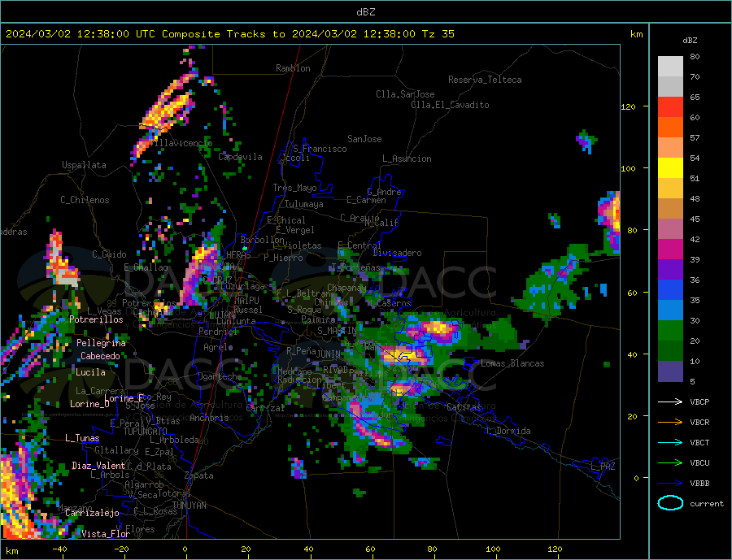Click the cyan VBCT arrow legend icon
732x560 pixels.
tap(670, 442)
